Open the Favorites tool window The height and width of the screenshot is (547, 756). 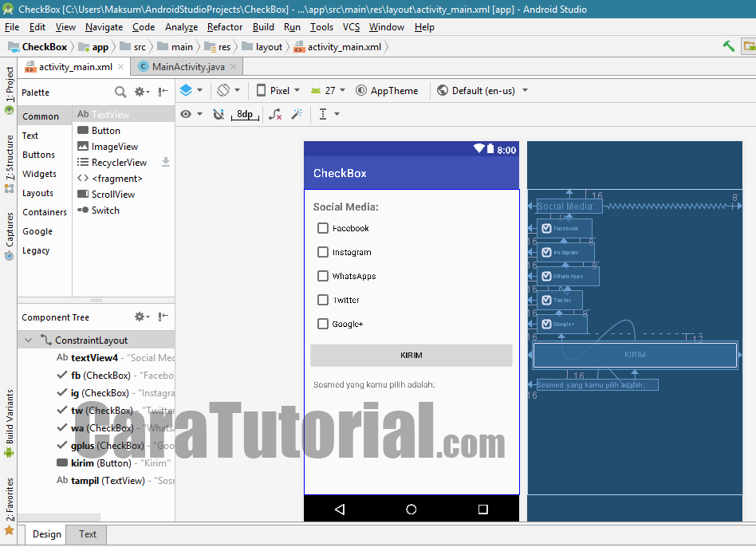coord(9,506)
